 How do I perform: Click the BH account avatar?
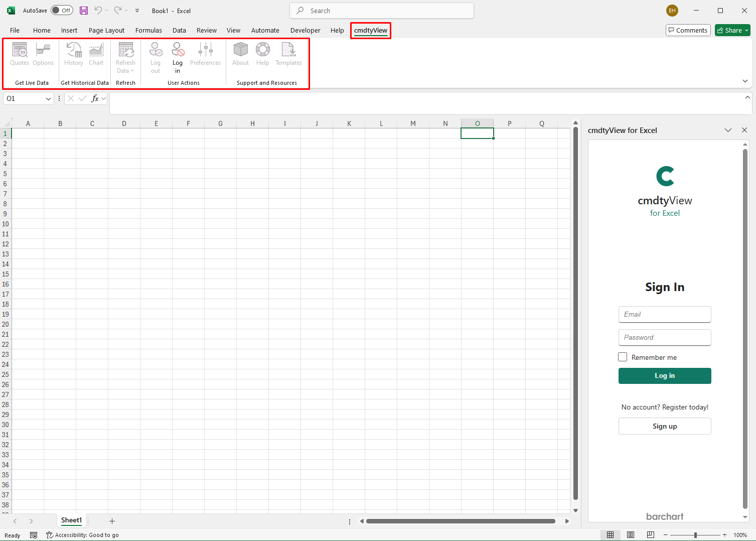[672, 11]
